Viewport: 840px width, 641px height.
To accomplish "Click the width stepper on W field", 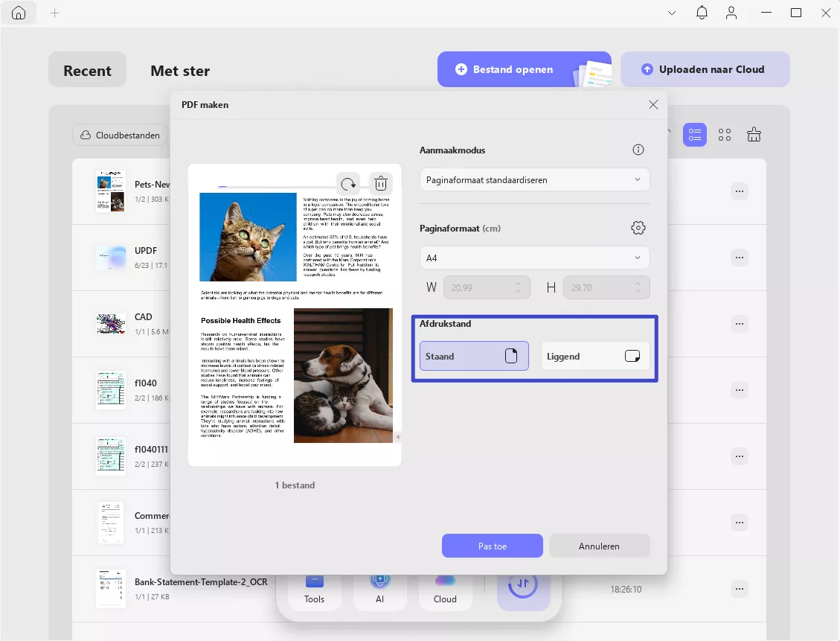I will pyautogui.click(x=518, y=288).
